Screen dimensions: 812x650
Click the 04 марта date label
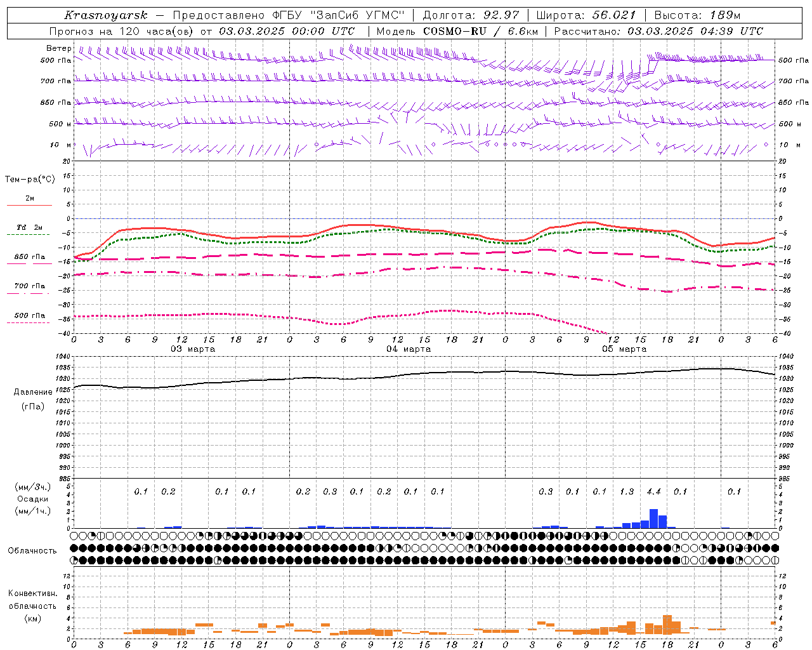click(409, 349)
